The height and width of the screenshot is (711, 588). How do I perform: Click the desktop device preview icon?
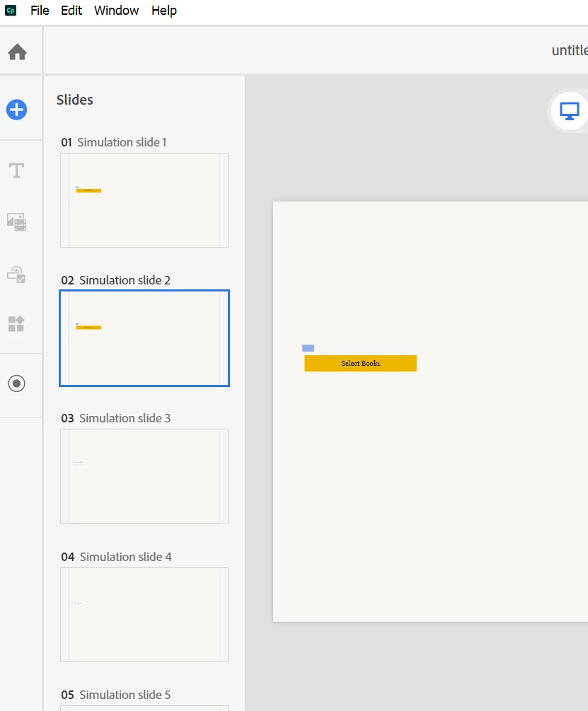click(569, 110)
